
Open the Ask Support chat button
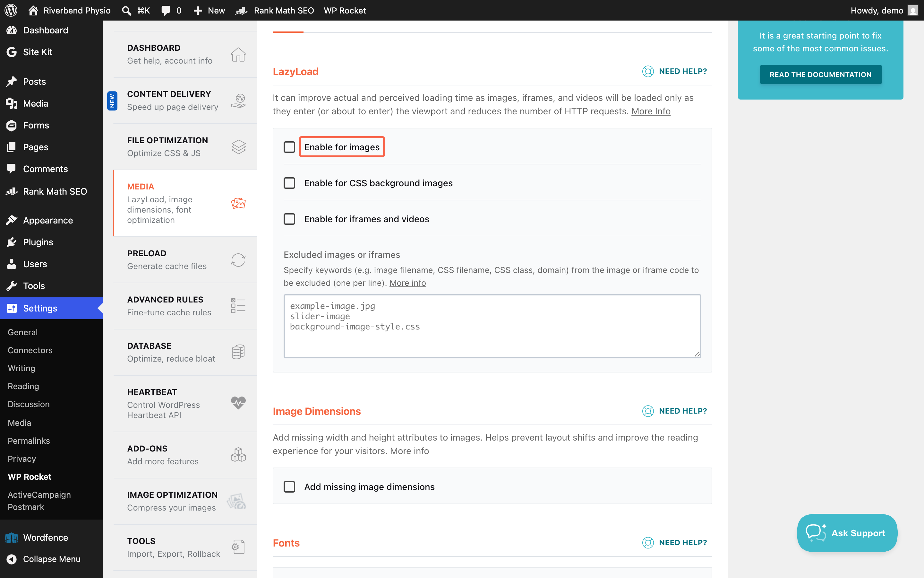pos(847,533)
